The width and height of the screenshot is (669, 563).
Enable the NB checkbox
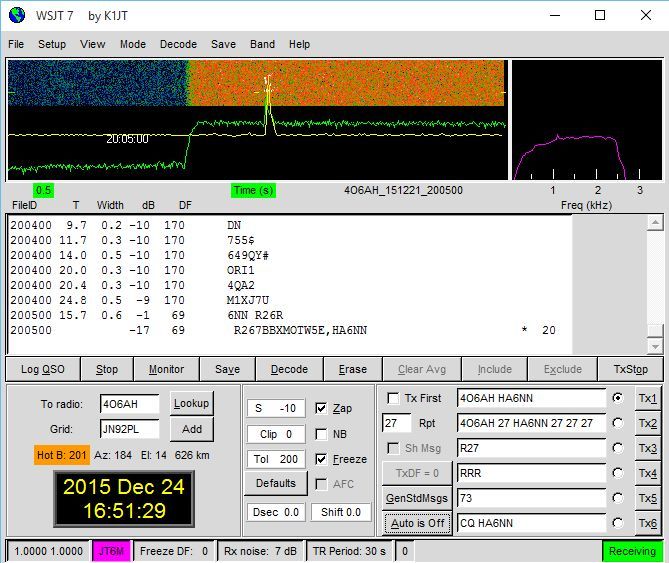click(321, 434)
